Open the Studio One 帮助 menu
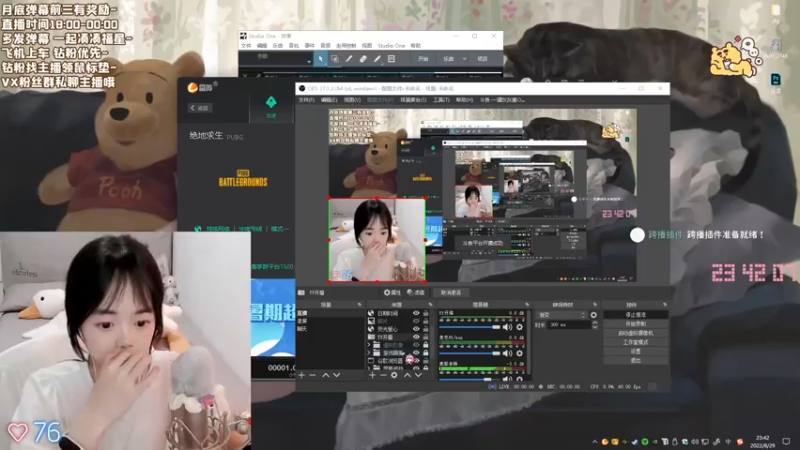The width and height of the screenshot is (800, 450). tap(416, 45)
